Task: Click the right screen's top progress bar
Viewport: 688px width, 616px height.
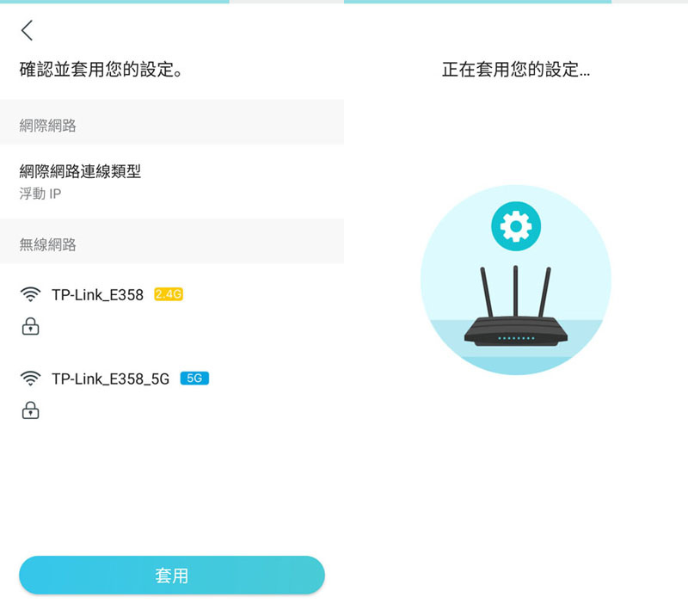Action: pos(516,2)
